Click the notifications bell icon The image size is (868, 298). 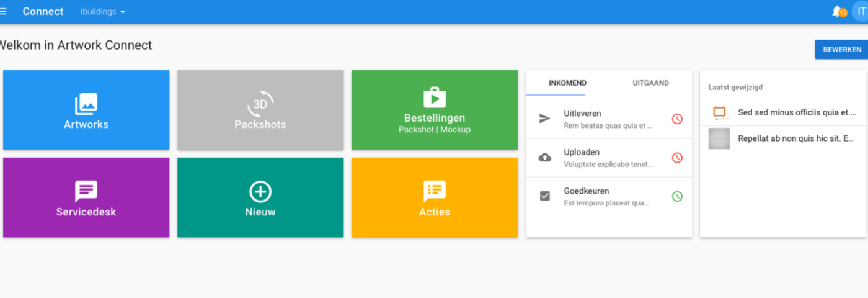click(x=838, y=11)
